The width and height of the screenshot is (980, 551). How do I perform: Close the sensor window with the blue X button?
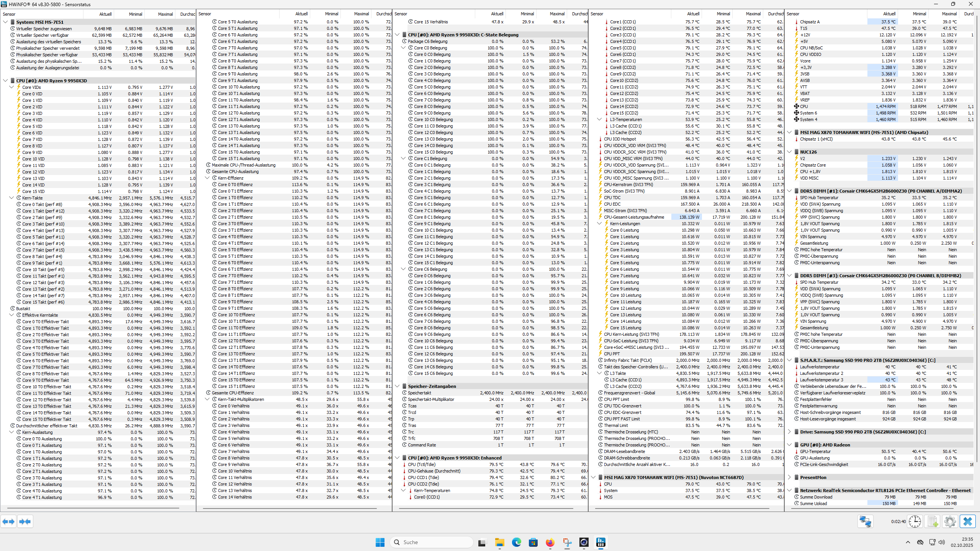967,521
